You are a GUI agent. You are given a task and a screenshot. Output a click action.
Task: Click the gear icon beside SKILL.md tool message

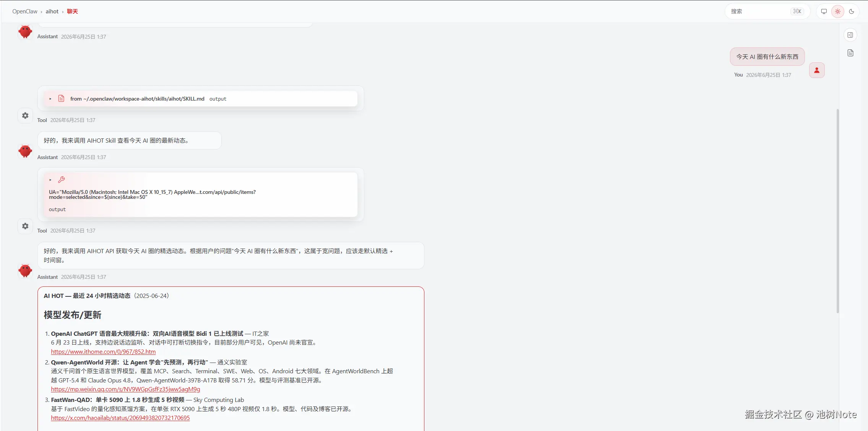pos(25,115)
